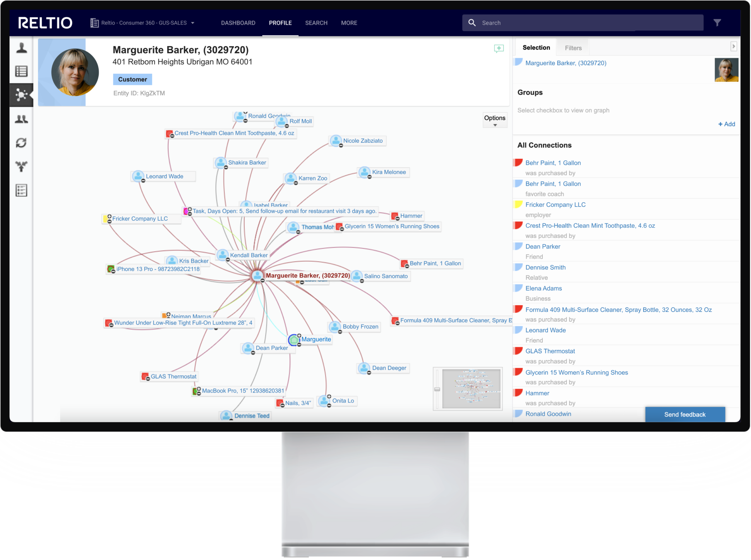Screen dimensions: 751x560
Task: Open the hierarchy tree sidebar icon
Action: (21, 166)
